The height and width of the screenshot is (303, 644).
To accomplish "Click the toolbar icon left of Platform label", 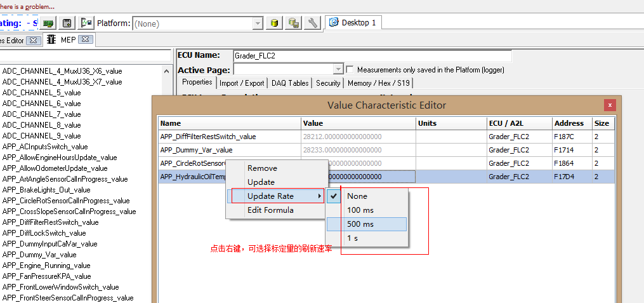I will 87,23.
